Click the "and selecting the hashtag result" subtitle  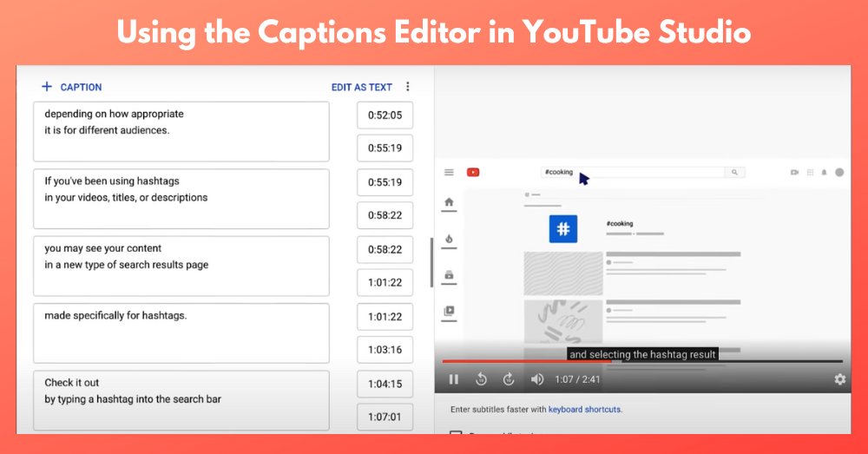click(x=642, y=354)
